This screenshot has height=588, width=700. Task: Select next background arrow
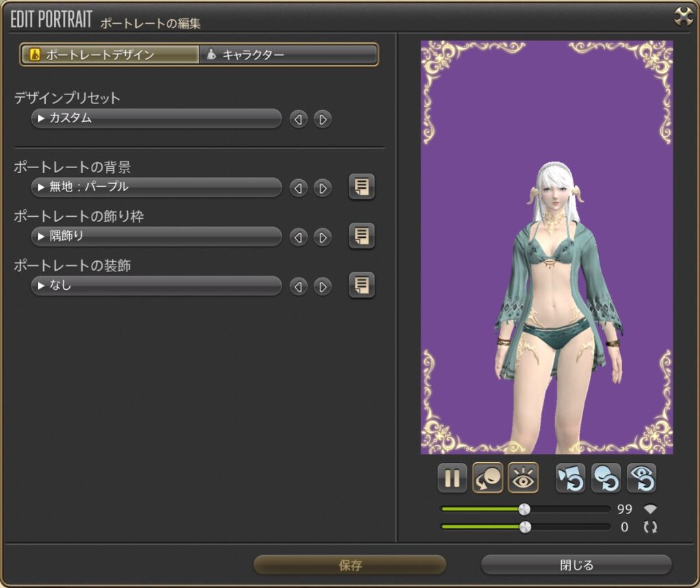(323, 188)
